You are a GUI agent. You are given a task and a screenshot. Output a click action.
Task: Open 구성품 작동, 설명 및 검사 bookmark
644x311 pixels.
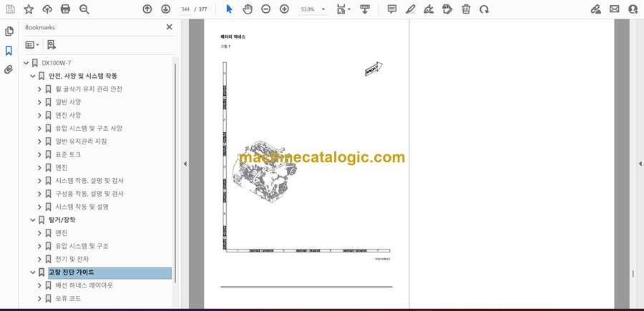(x=89, y=194)
